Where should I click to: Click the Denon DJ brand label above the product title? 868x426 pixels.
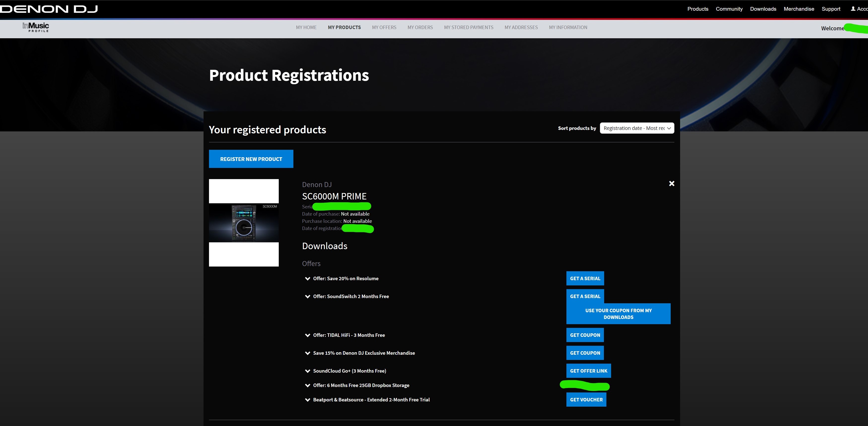pos(317,185)
